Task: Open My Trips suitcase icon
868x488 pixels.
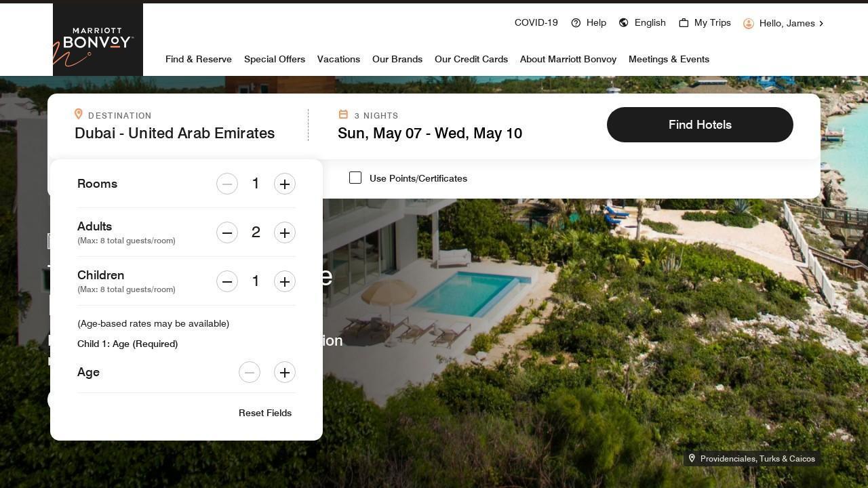Action: (684, 23)
